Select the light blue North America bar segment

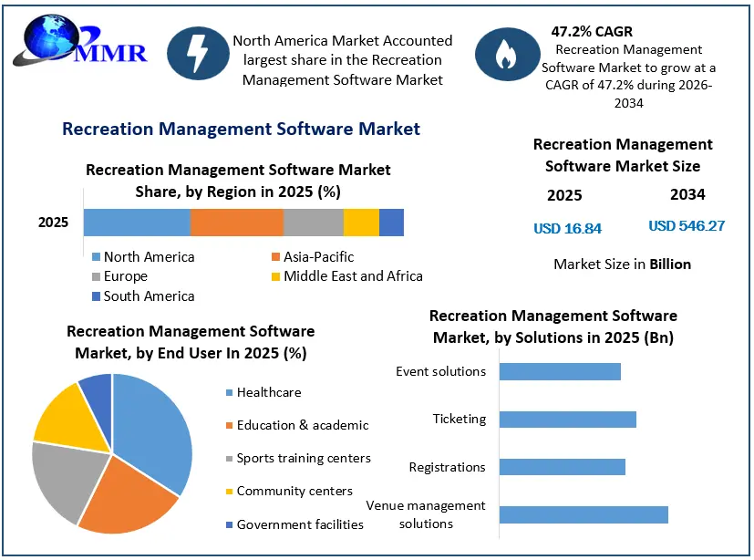point(137,223)
